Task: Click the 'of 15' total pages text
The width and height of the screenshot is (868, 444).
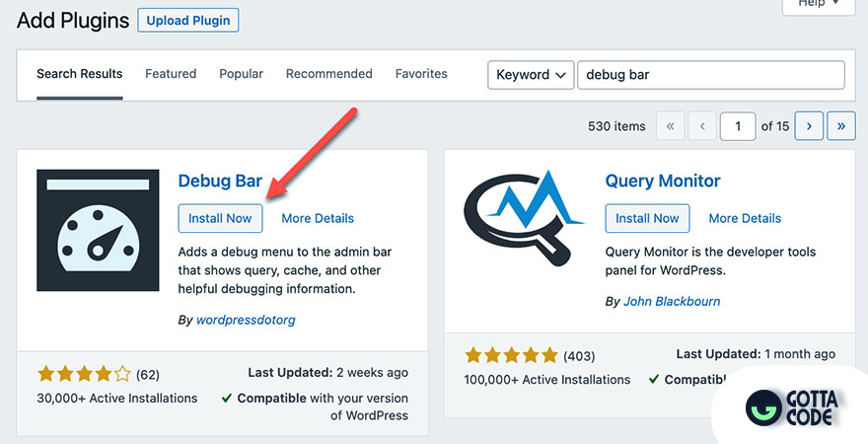Action: click(x=775, y=126)
